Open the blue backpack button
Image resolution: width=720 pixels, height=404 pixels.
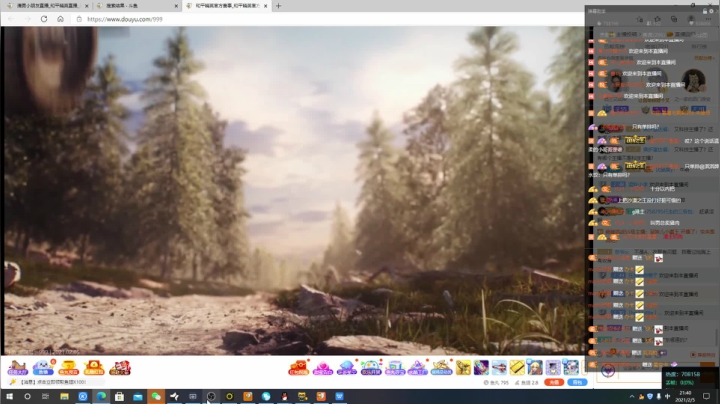(577, 382)
